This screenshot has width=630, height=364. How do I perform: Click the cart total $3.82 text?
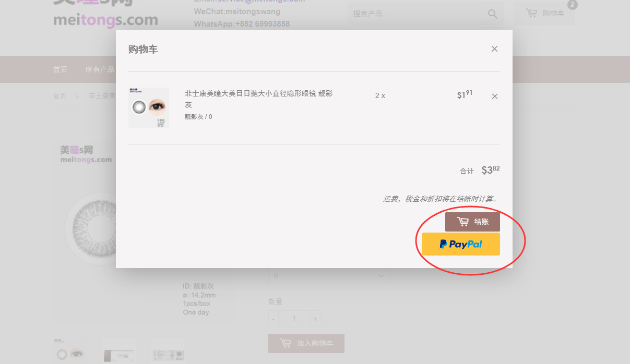coord(491,170)
